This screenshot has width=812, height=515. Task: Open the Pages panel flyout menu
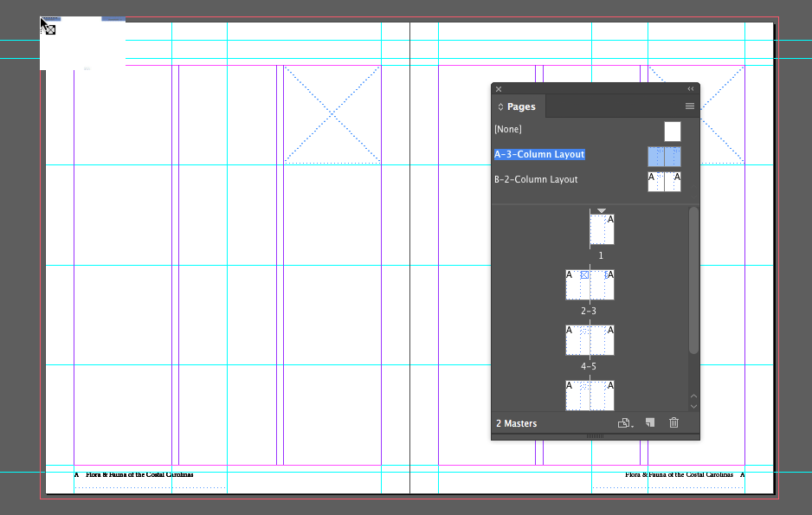tap(689, 106)
